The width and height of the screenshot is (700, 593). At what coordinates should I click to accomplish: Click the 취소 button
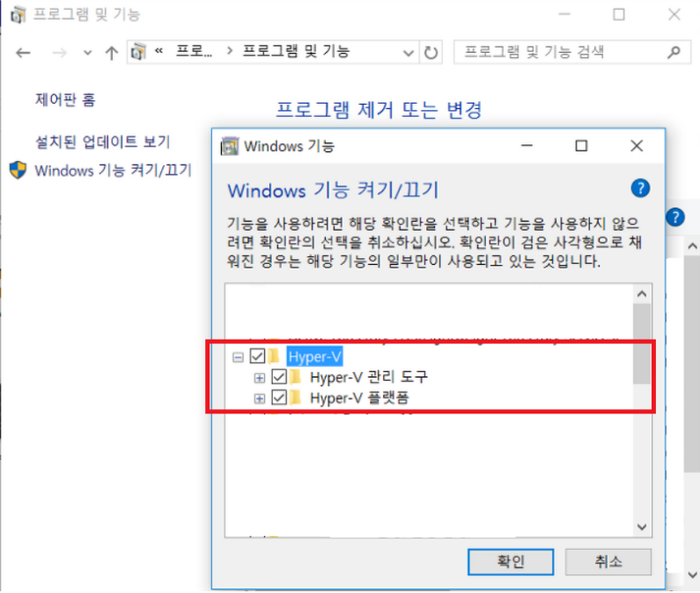608,561
